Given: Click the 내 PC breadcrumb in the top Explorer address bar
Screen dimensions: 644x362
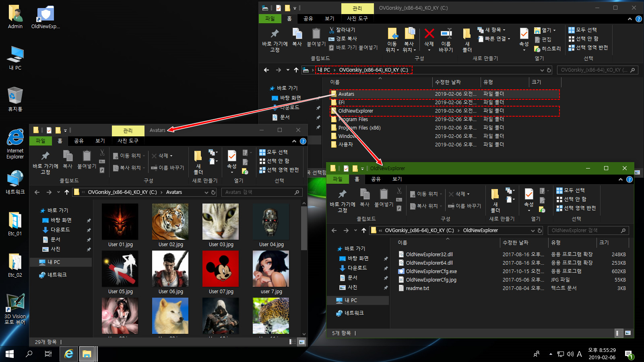Looking at the screenshot, I should pyautogui.click(x=324, y=70).
